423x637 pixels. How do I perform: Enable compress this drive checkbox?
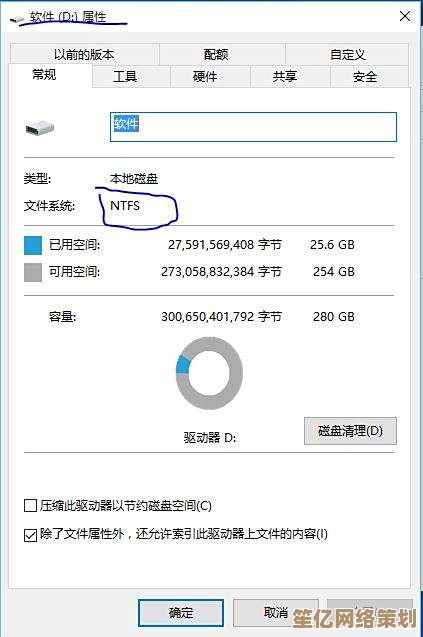tap(30, 506)
